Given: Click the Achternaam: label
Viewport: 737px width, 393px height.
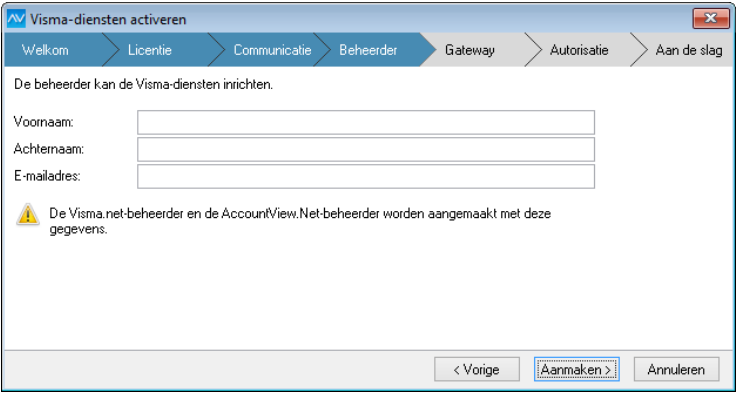Looking at the screenshot, I should pyautogui.click(x=49, y=149).
